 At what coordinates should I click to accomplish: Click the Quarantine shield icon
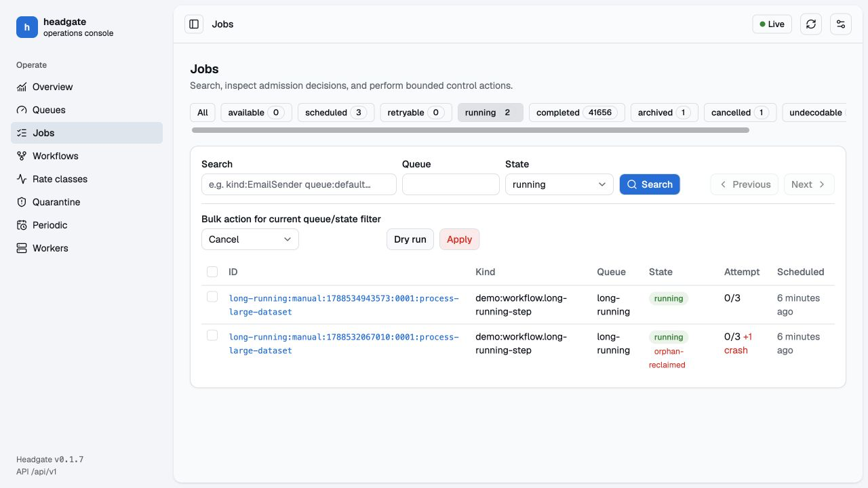pos(21,202)
